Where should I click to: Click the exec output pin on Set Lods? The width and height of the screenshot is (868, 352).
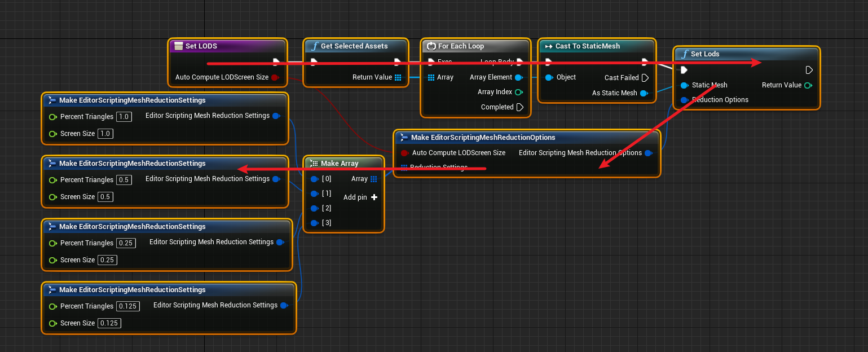809,70
